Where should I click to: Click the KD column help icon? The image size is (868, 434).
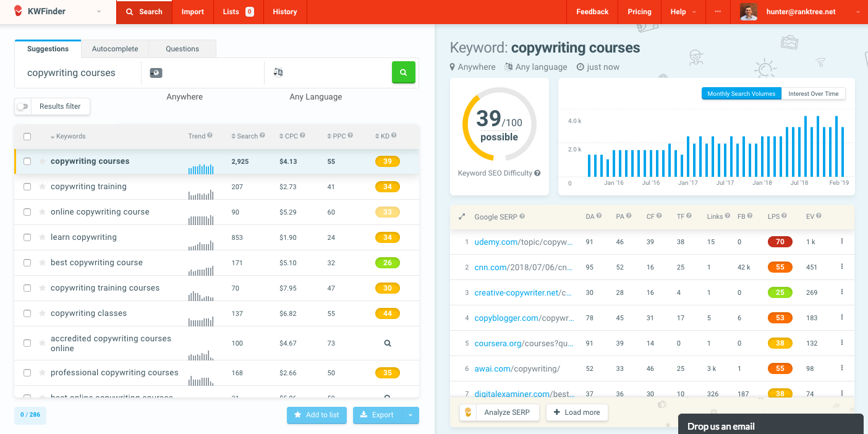(394, 136)
